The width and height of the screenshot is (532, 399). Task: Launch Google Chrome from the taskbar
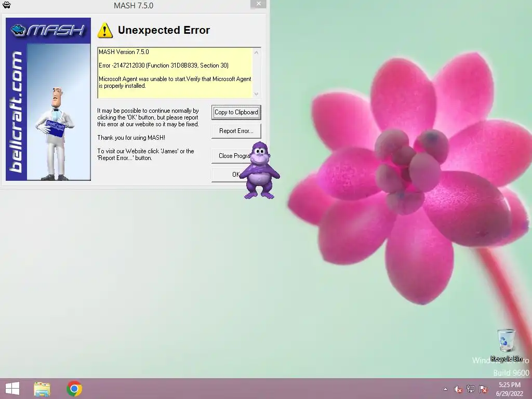[74, 389]
